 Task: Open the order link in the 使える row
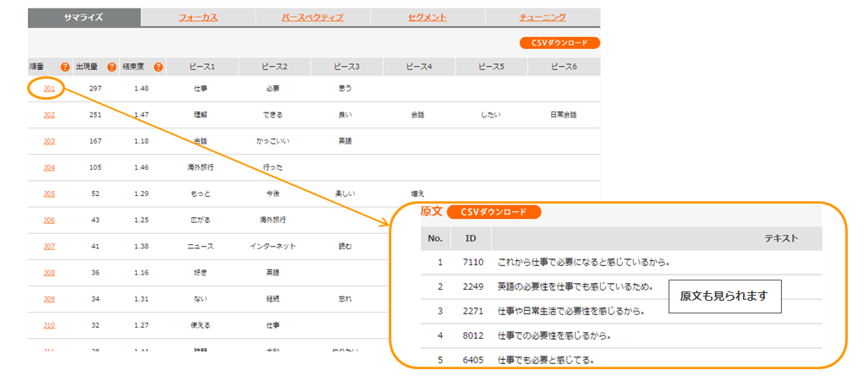(49, 325)
